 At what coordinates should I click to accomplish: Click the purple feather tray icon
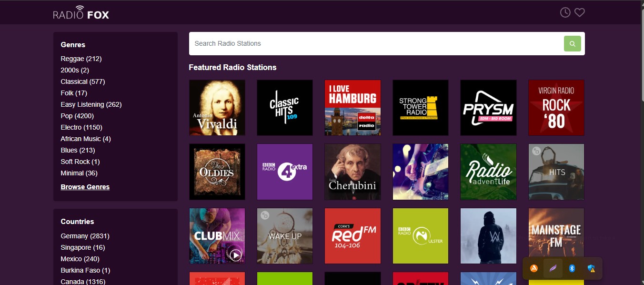point(553,268)
